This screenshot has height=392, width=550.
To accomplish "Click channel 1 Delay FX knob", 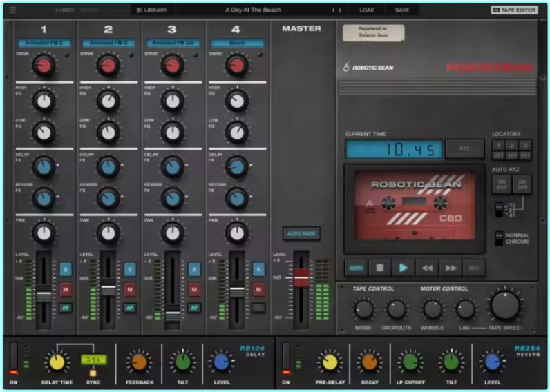I will [44, 167].
